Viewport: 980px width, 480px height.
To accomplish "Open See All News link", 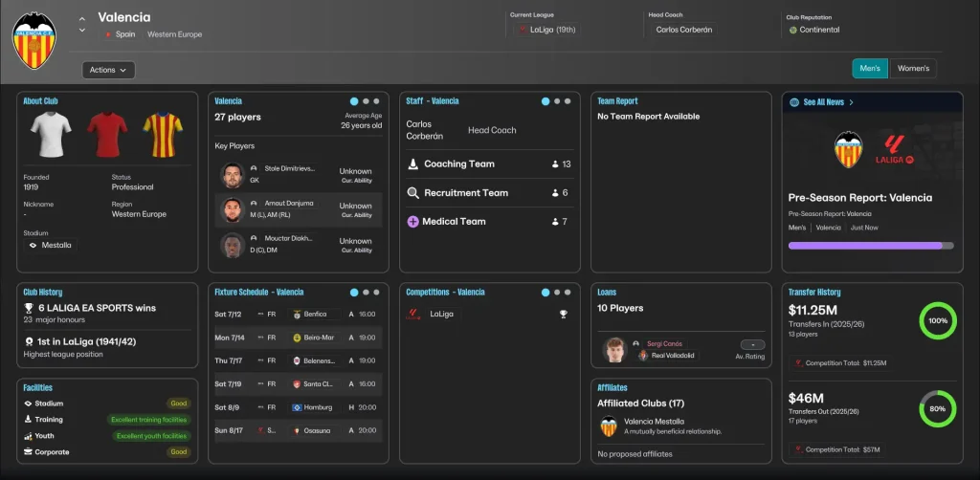I will (824, 102).
